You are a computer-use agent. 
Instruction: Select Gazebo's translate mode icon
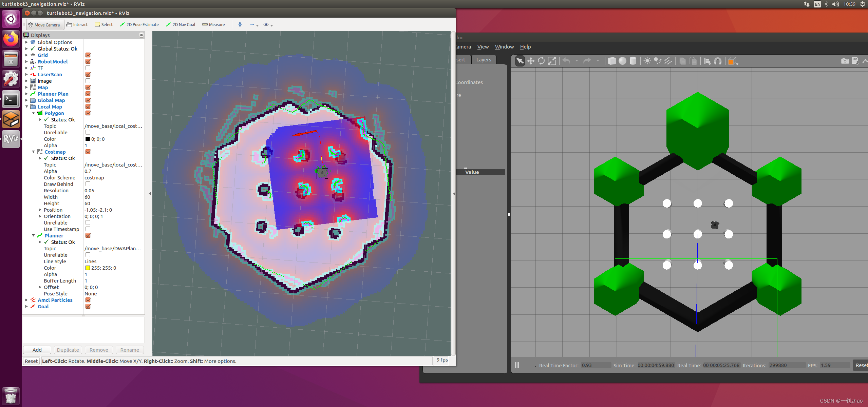pyautogui.click(x=530, y=61)
